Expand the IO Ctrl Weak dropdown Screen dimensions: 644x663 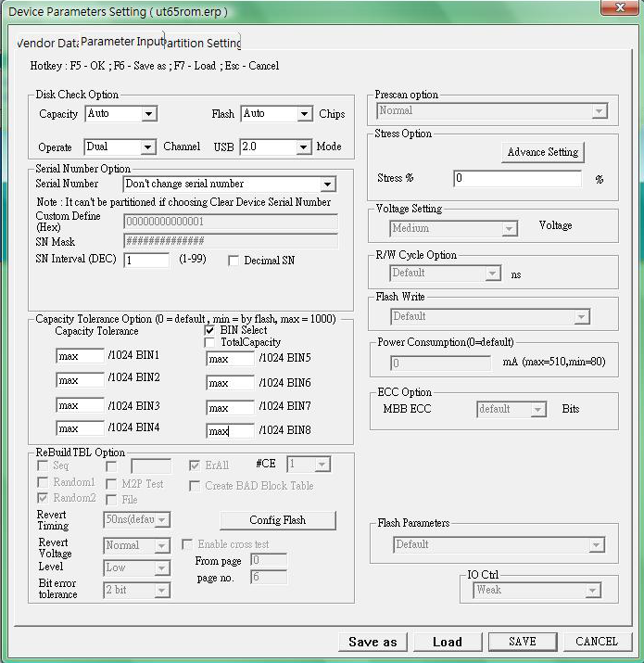tap(537, 591)
